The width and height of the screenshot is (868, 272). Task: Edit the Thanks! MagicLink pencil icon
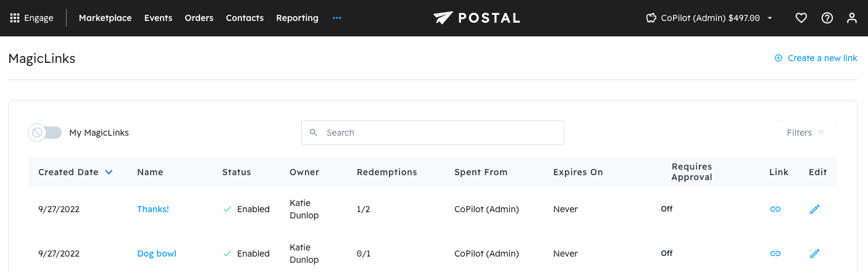(815, 209)
